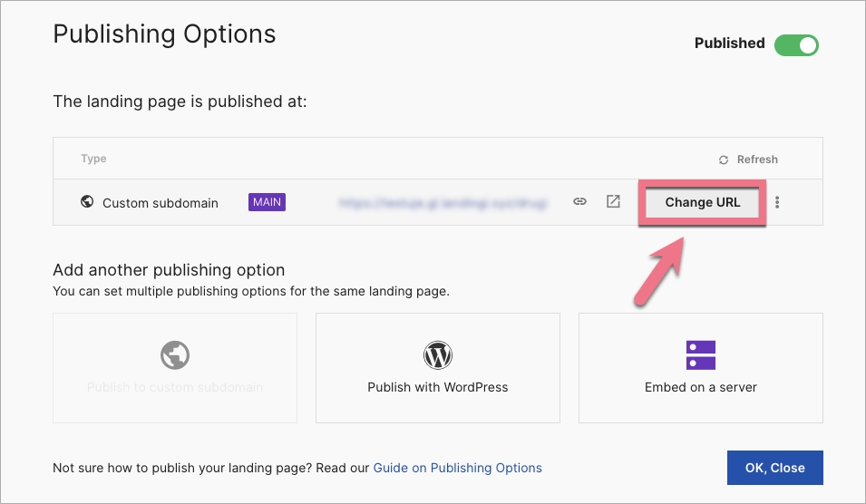Screen dimensions: 866x504
Task: Select Publish to custom subdomain option
Action: (x=175, y=387)
